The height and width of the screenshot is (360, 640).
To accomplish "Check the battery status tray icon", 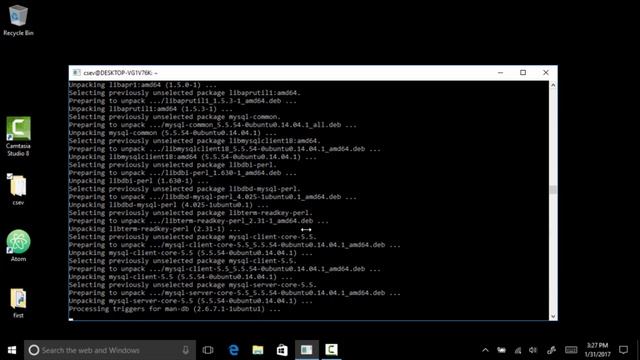I will pos(502,350).
